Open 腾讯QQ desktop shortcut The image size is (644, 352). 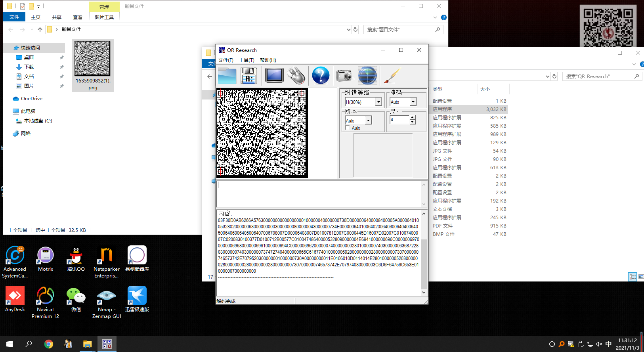coord(76,259)
